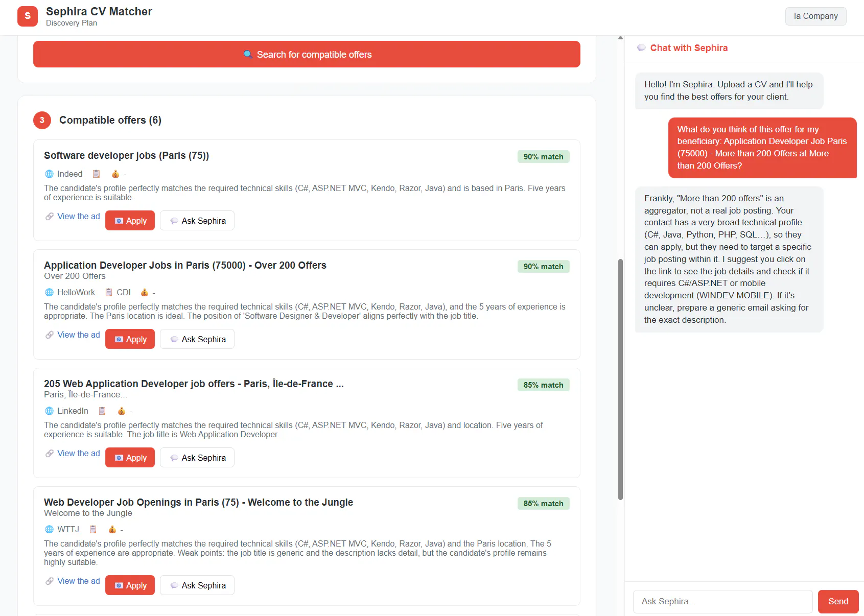Click the Application Developer Jobs in Paris title

[x=185, y=266]
